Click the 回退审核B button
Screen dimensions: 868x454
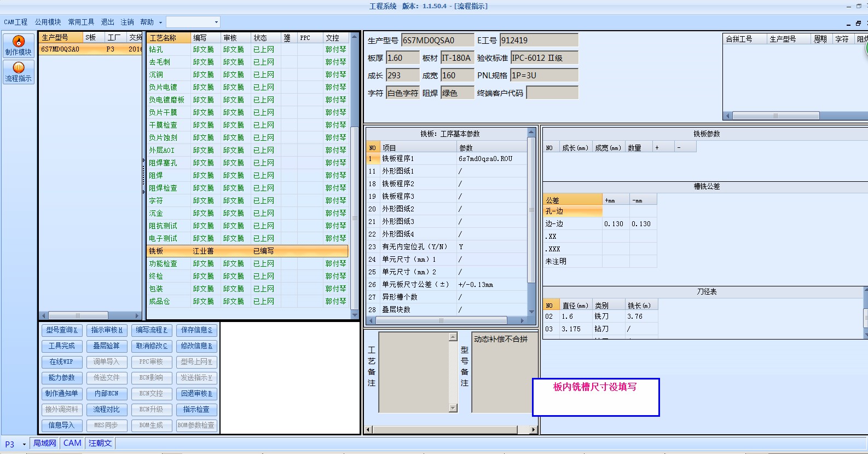[196, 394]
